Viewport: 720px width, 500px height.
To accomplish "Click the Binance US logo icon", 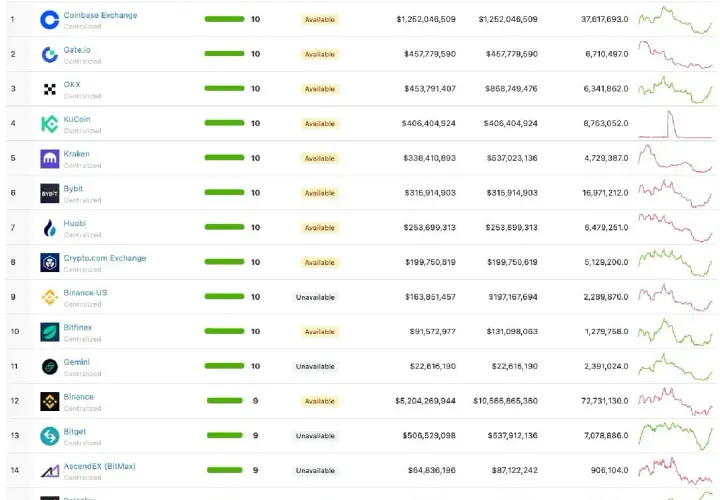I will [50, 297].
